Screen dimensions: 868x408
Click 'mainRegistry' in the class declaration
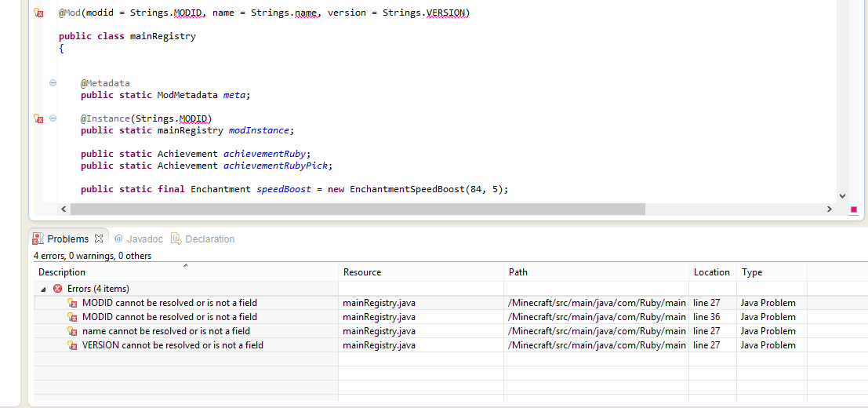click(x=163, y=37)
